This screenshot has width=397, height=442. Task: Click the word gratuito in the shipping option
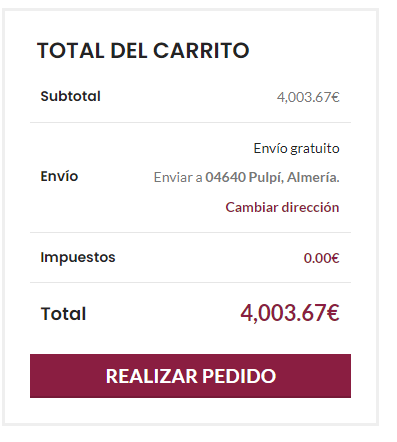(315, 149)
